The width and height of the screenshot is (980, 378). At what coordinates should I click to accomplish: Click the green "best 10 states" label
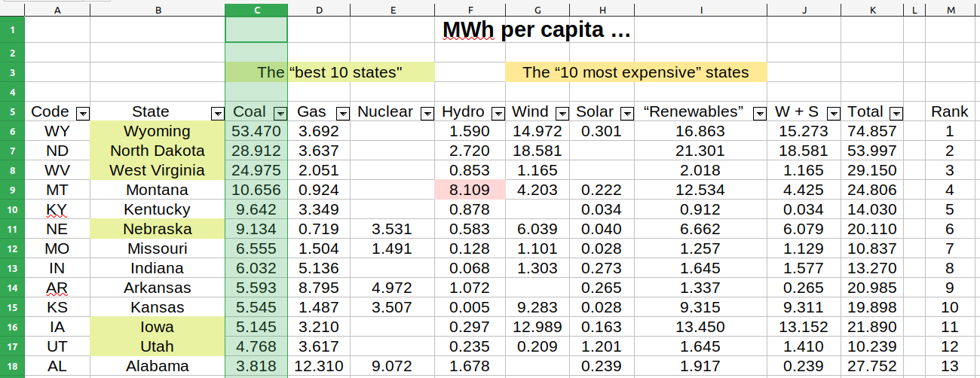click(329, 72)
